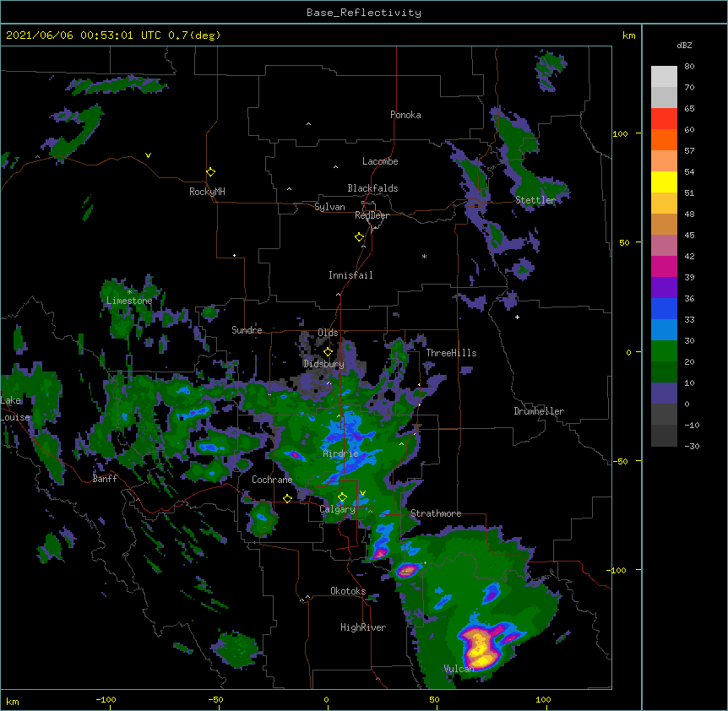Click the Calgary city label

tap(337, 509)
